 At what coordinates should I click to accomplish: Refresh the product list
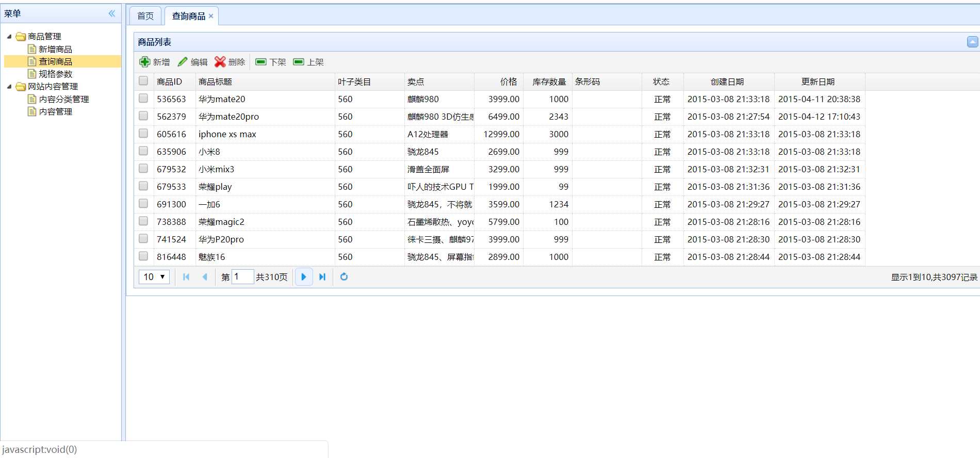(344, 277)
